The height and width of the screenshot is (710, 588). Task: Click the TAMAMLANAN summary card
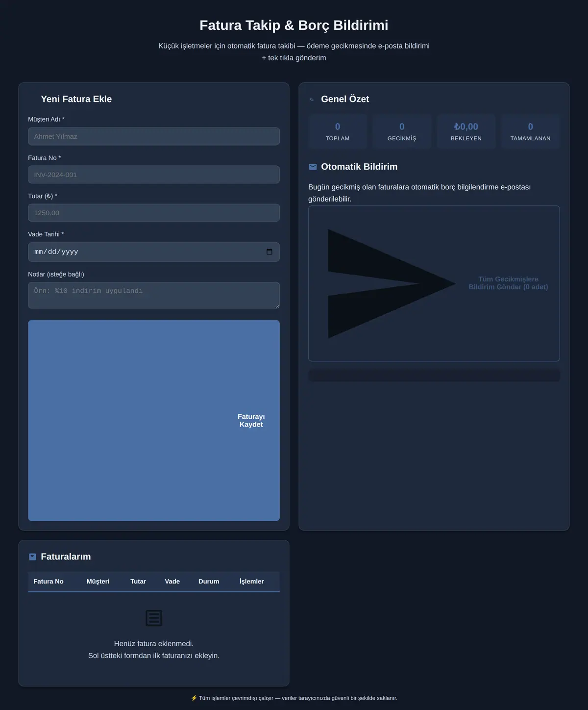[530, 131]
